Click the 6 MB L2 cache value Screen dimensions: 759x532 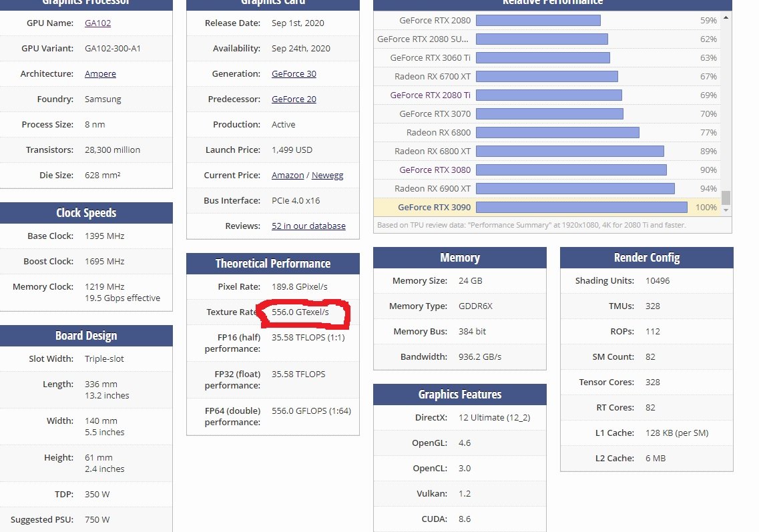656,458
